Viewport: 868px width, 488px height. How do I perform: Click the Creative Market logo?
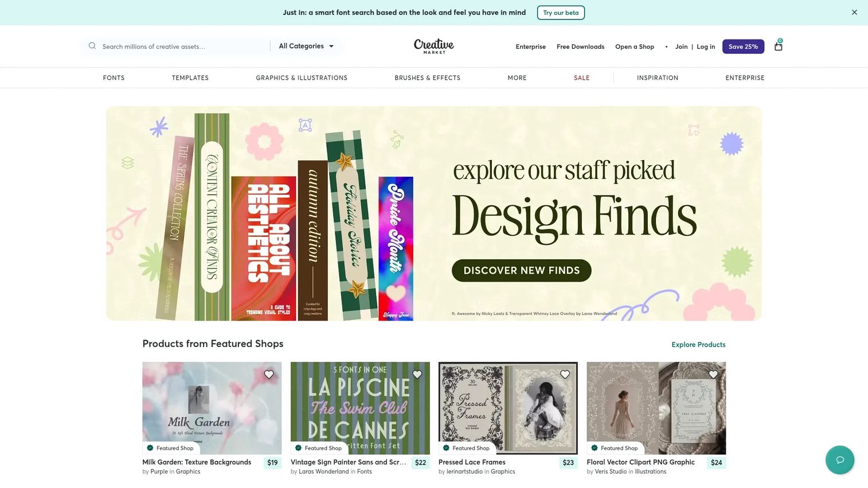(x=434, y=46)
